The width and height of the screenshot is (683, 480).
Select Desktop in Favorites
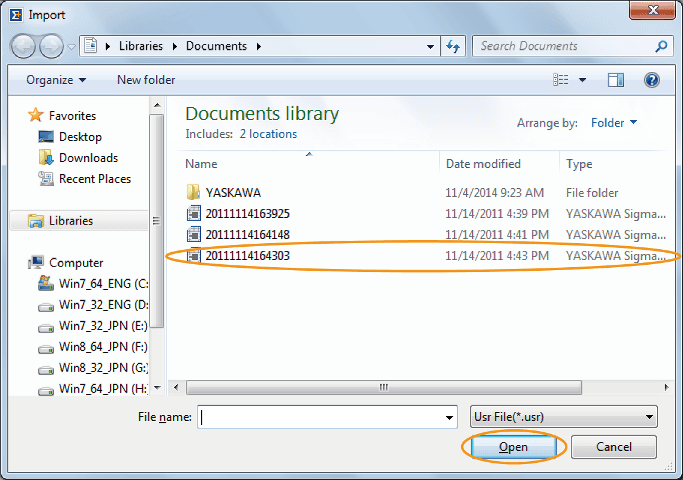tap(79, 137)
